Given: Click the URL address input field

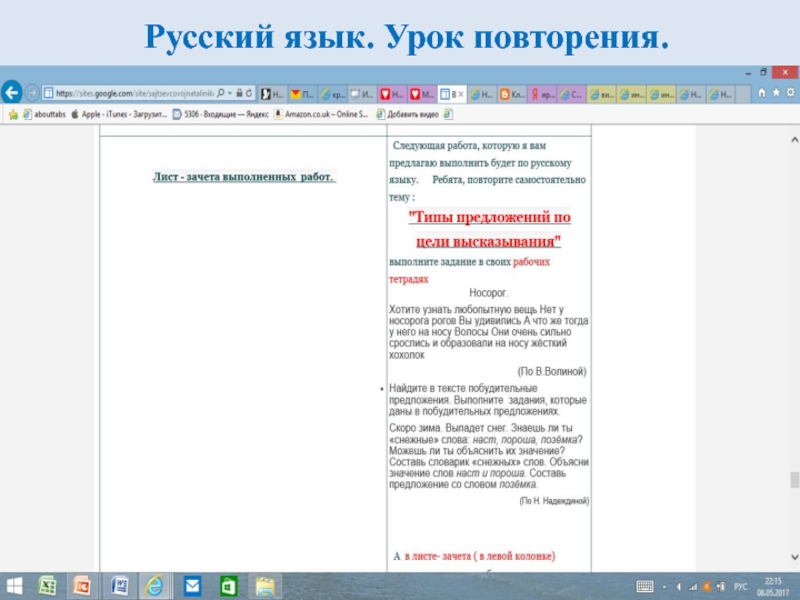Looking at the screenshot, I should (x=130, y=93).
